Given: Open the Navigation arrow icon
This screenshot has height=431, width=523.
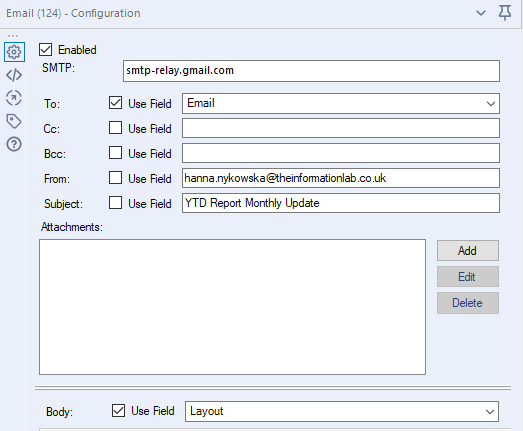Looking at the screenshot, I should tap(14, 98).
